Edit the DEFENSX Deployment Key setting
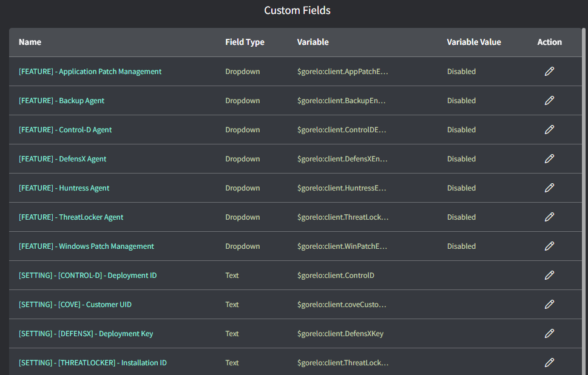The width and height of the screenshot is (588, 375). tap(549, 333)
